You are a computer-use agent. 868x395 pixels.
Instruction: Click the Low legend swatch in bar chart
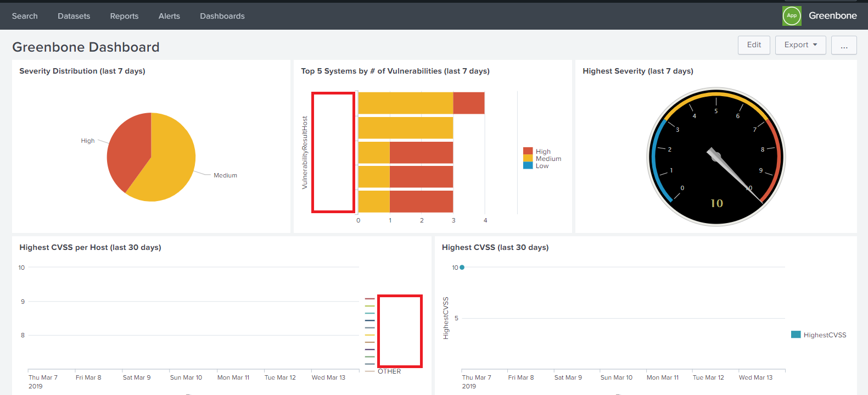tap(528, 165)
